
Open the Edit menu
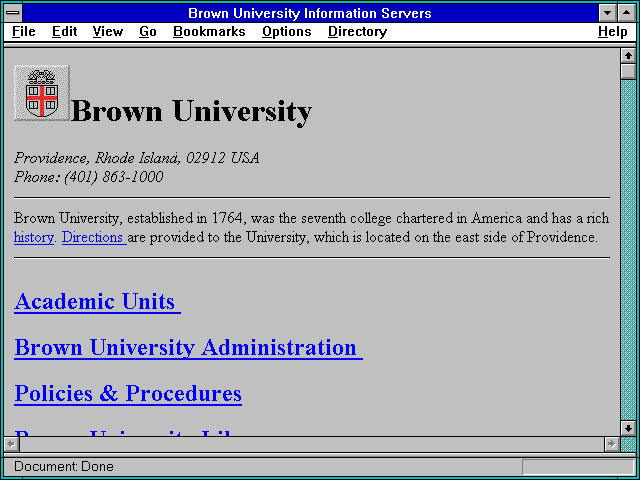click(x=64, y=32)
